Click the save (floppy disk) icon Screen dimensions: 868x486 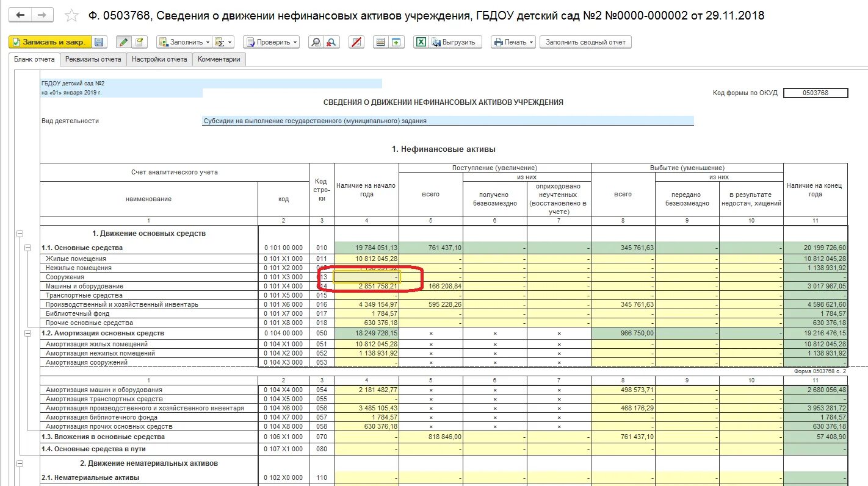[x=99, y=41]
